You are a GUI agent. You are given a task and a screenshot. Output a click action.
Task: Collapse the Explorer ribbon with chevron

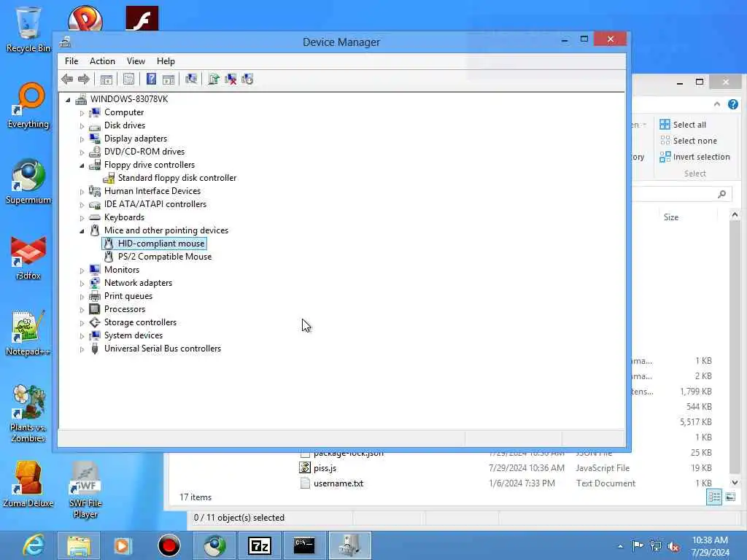(717, 104)
